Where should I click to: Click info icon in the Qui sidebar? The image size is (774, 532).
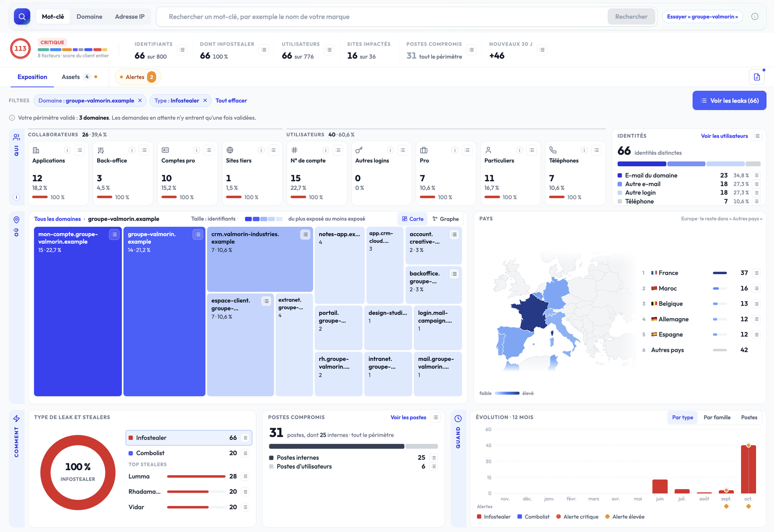click(16, 197)
